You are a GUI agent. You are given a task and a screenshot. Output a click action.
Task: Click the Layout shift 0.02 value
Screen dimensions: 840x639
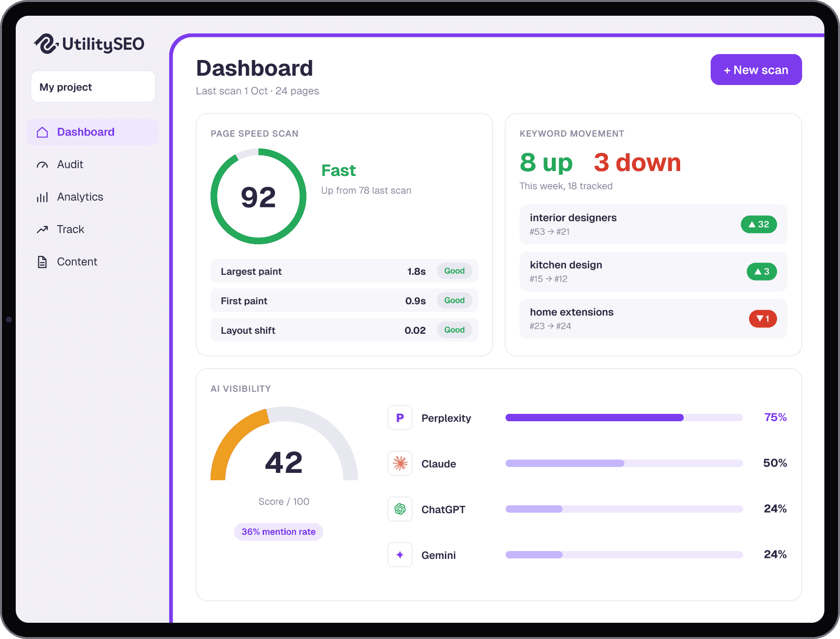pyautogui.click(x=415, y=330)
